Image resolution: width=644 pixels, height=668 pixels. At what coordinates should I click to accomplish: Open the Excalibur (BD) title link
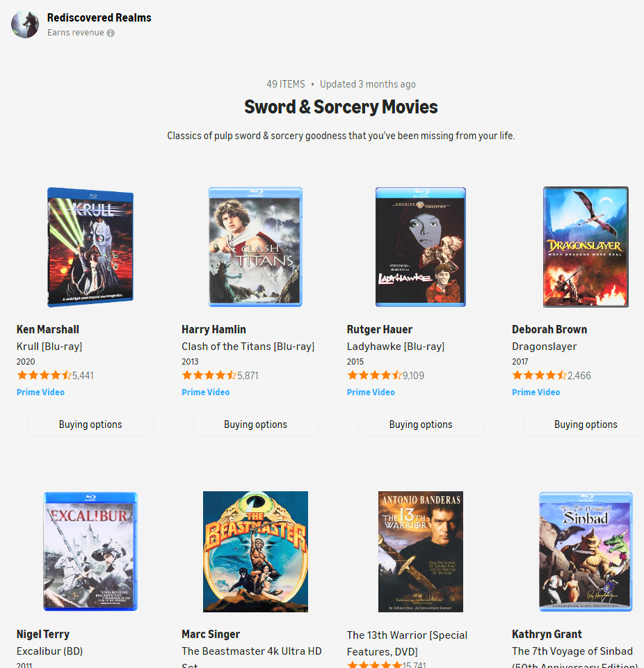[49, 651]
